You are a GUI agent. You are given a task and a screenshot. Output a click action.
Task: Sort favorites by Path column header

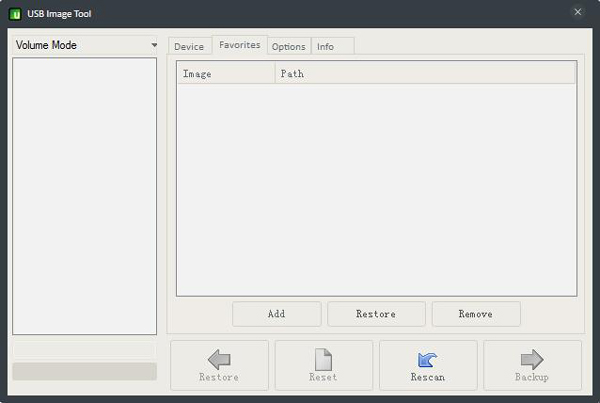point(425,73)
